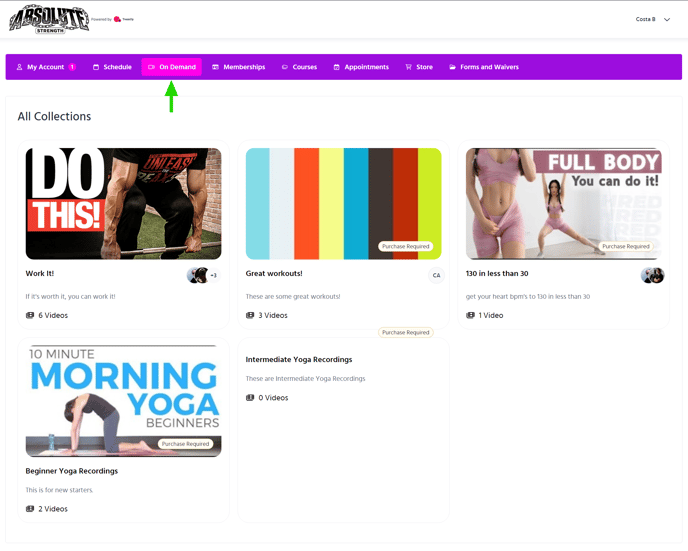Click the Great workouts! color bars thumbnail

coord(343,203)
